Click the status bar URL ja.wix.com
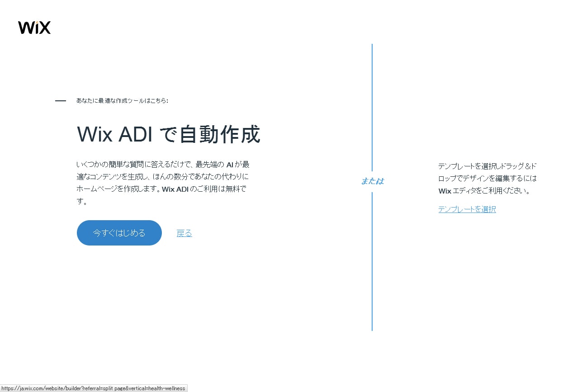Screen dimensions: 572x392 94,388
